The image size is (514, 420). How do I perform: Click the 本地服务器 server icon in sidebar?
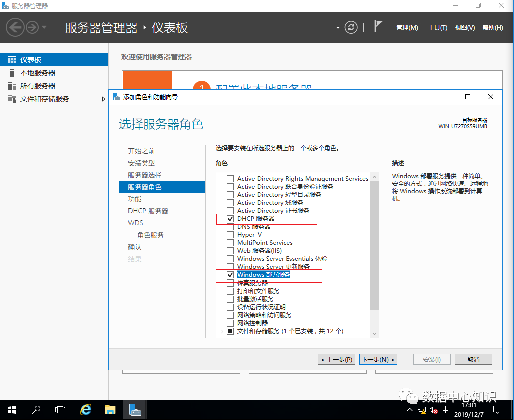click(12, 73)
